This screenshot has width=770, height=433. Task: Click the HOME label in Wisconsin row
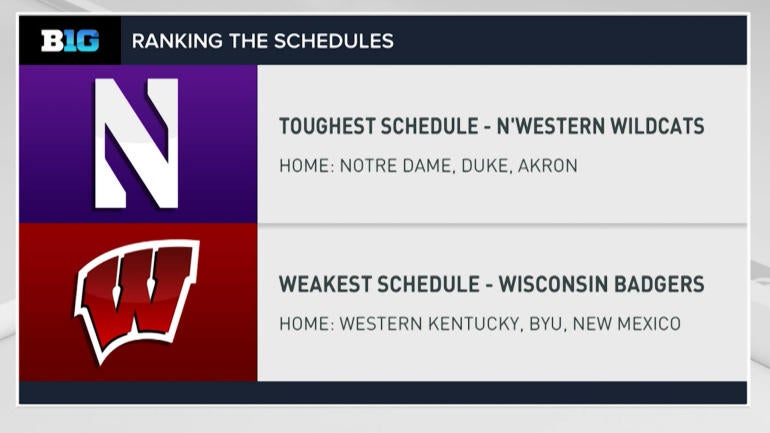tap(306, 324)
